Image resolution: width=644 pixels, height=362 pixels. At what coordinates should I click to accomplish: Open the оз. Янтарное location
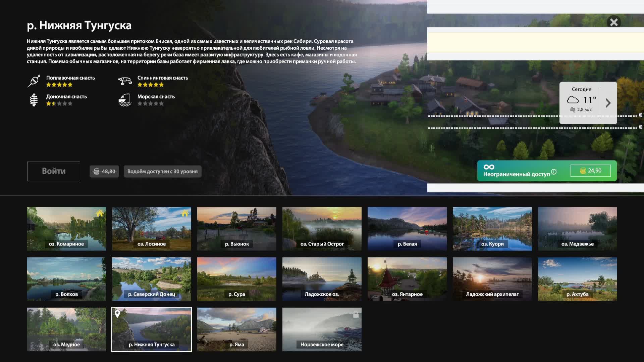coord(407,279)
